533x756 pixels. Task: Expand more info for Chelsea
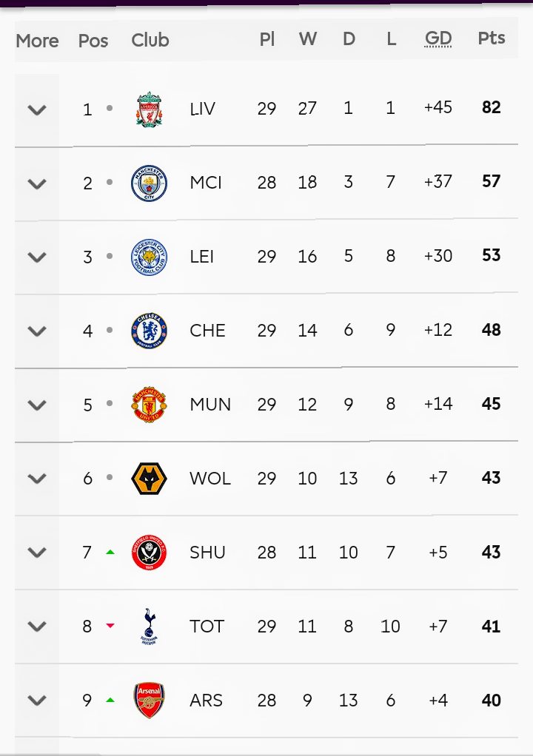tap(37, 331)
